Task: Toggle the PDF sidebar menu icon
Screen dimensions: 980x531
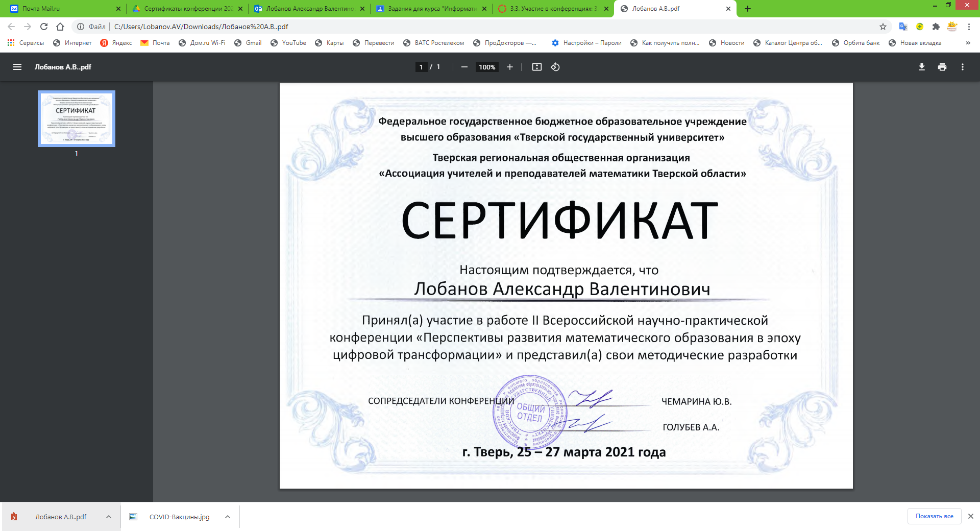Action: (17, 67)
